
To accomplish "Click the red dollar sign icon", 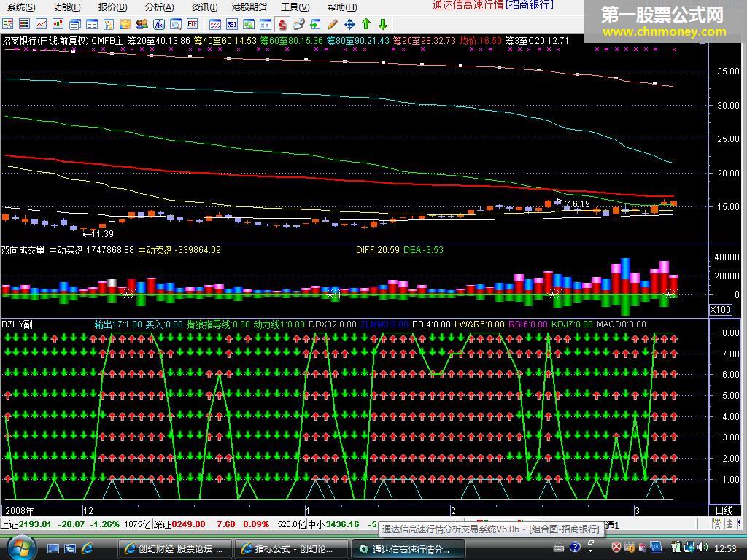I will pyautogui.click(x=282, y=24).
